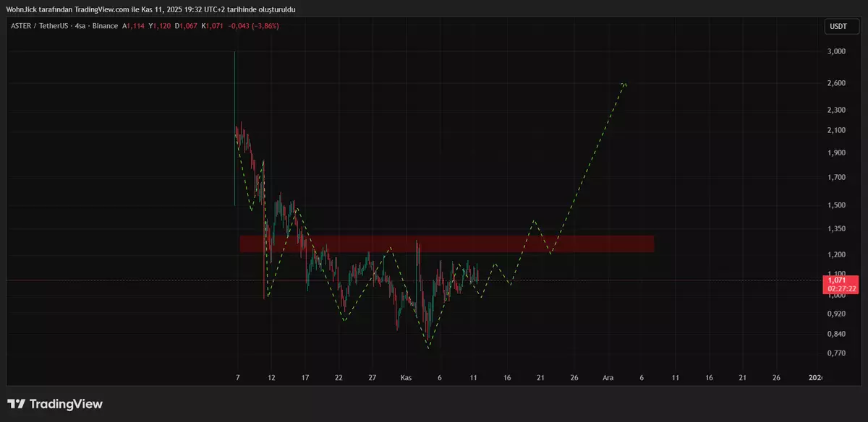868x422 pixels.
Task: Click the -0,043 (-3,86%) change value
Action: [253, 26]
